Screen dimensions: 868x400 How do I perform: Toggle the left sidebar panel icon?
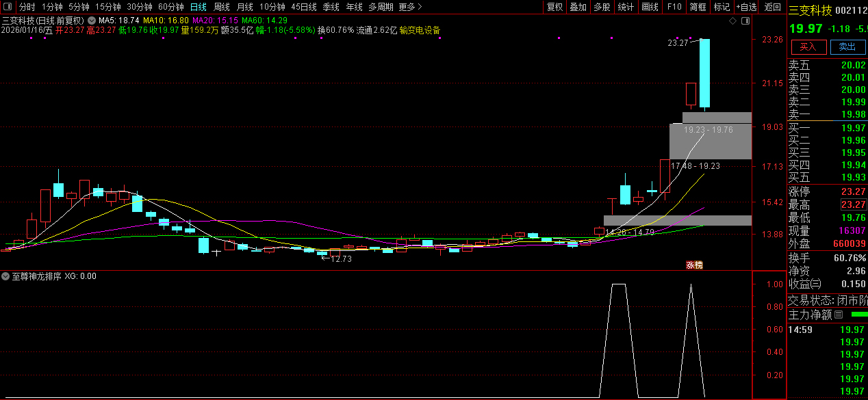coord(9,7)
